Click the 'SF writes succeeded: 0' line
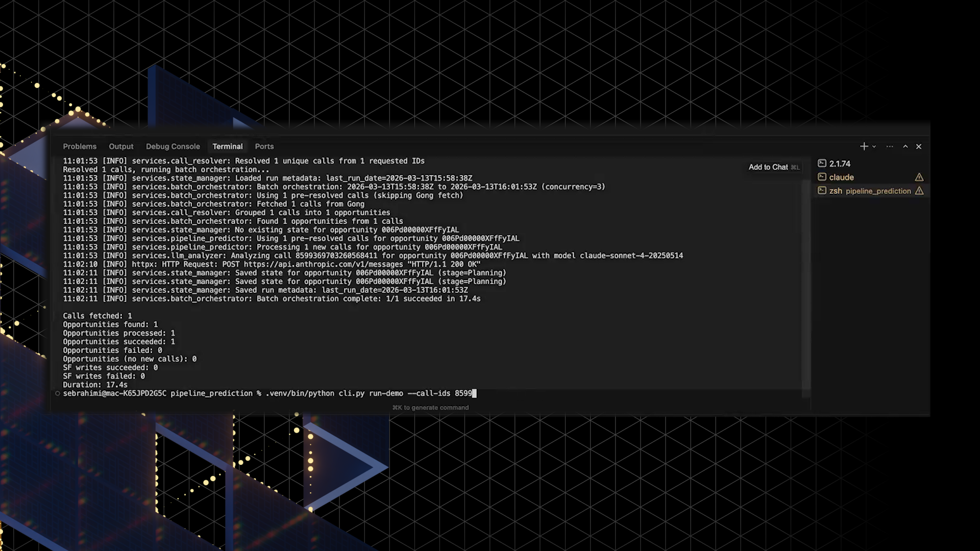The image size is (980, 551). pyautogui.click(x=110, y=367)
